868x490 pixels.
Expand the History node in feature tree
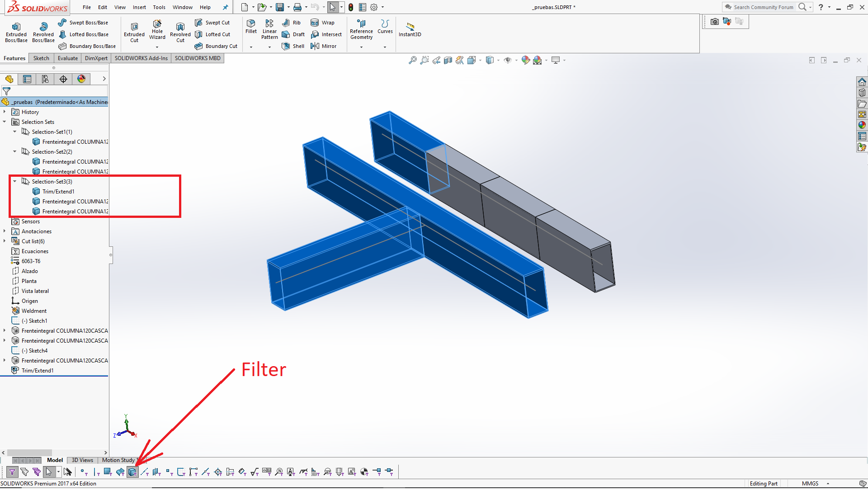(x=5, y=112)
